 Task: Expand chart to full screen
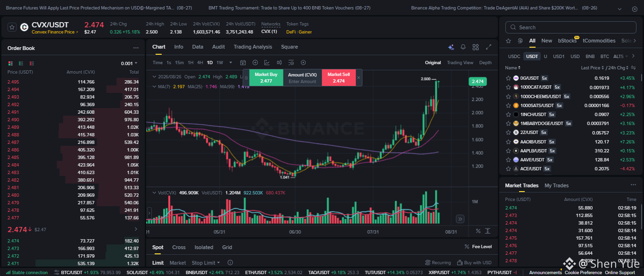pos(488,47)
